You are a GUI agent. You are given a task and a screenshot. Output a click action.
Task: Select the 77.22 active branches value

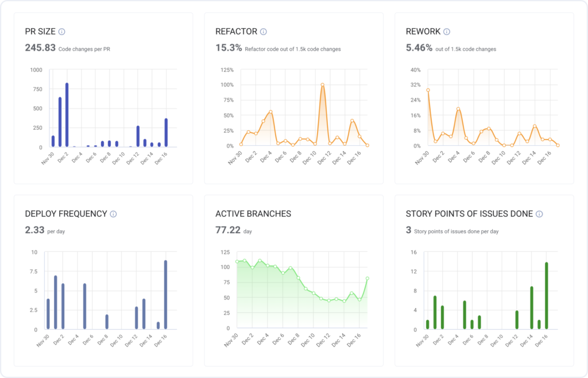pyautogui.click(x=228, y=230)
